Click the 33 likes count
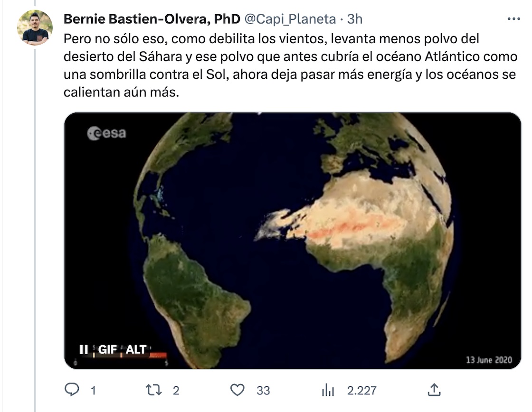 pos(263,391)
